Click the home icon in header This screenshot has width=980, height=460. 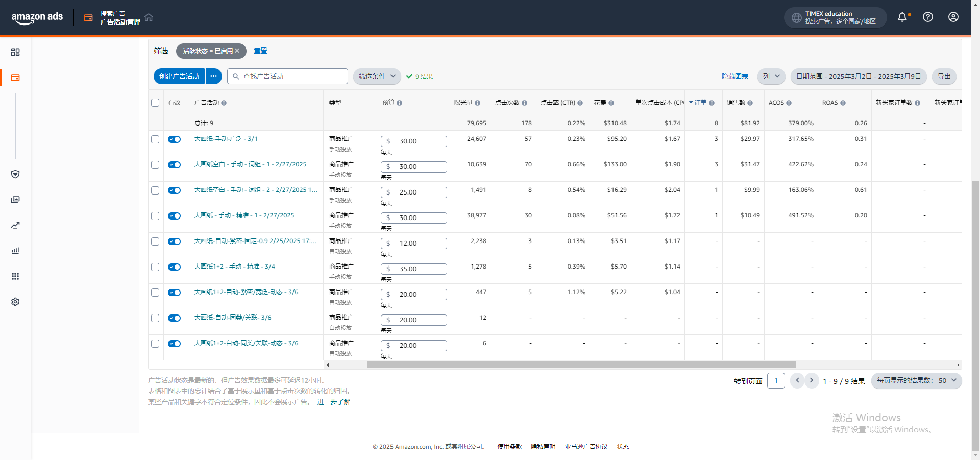click(x=149, y=18)
